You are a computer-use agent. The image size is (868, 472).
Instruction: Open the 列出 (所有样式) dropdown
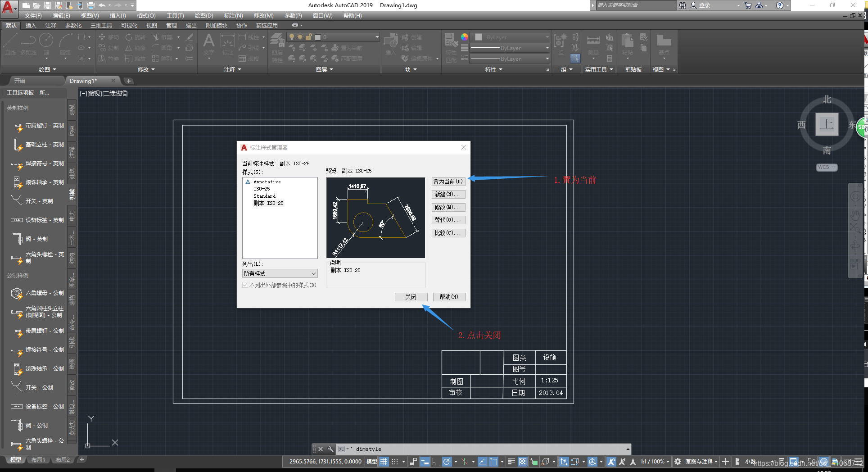[x=280, y=273]
